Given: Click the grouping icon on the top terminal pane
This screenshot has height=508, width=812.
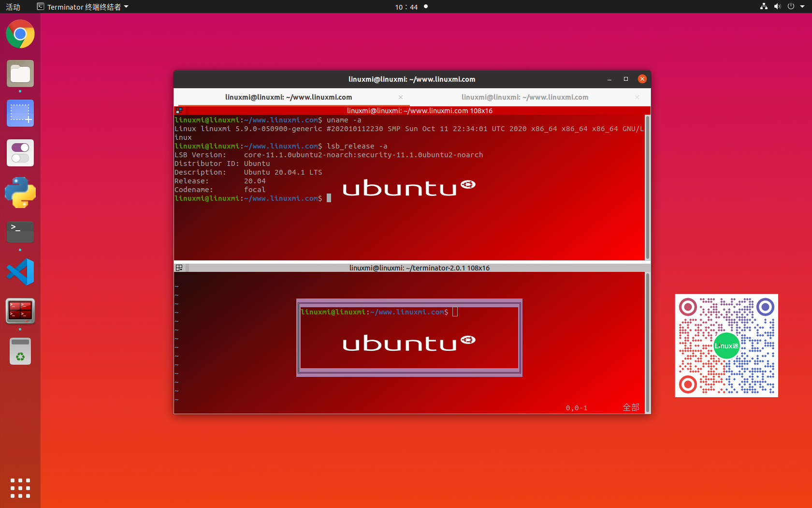Looking at the screenshot, I should pyautogui.click(x=179, y=110).
